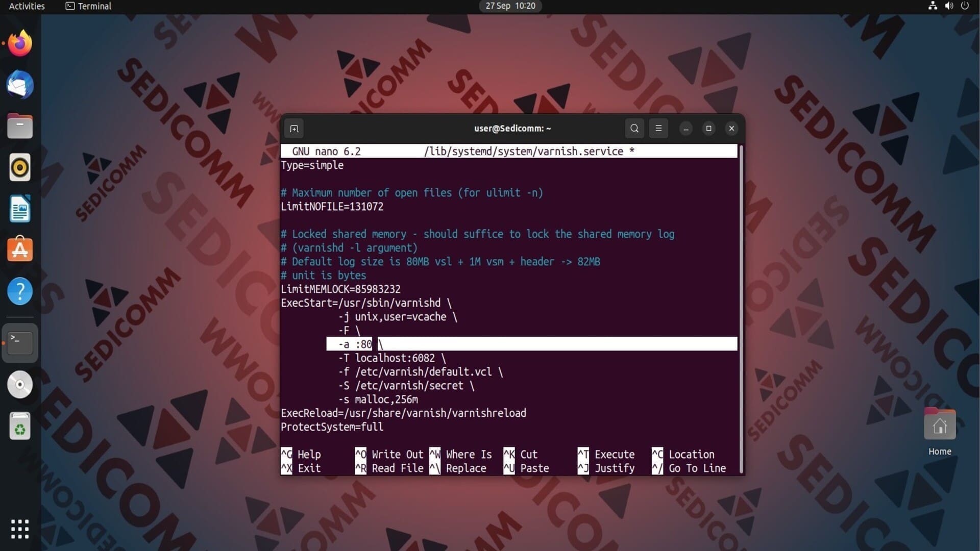Open Firefox from the dock
The height and width of the screenshot is (551, 980).
pyautogui.click(x=20, y=43)
